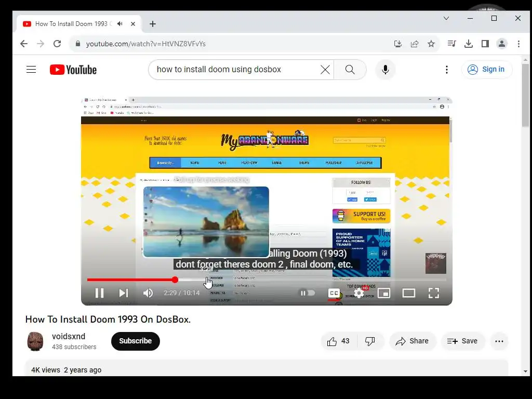Dislike the video thumbs down

tap(370, 341)
